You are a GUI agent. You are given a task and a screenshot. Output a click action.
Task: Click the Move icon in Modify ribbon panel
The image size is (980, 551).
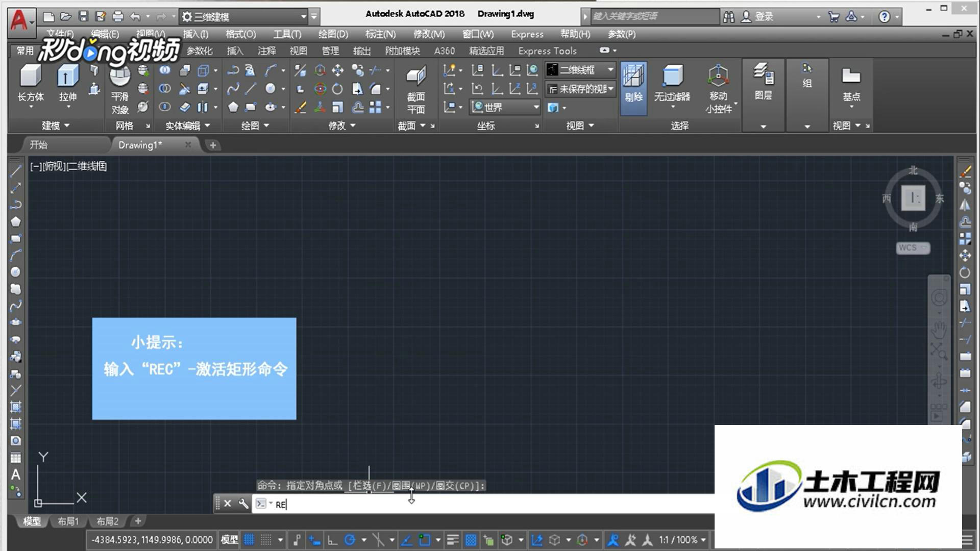point(337,70)
